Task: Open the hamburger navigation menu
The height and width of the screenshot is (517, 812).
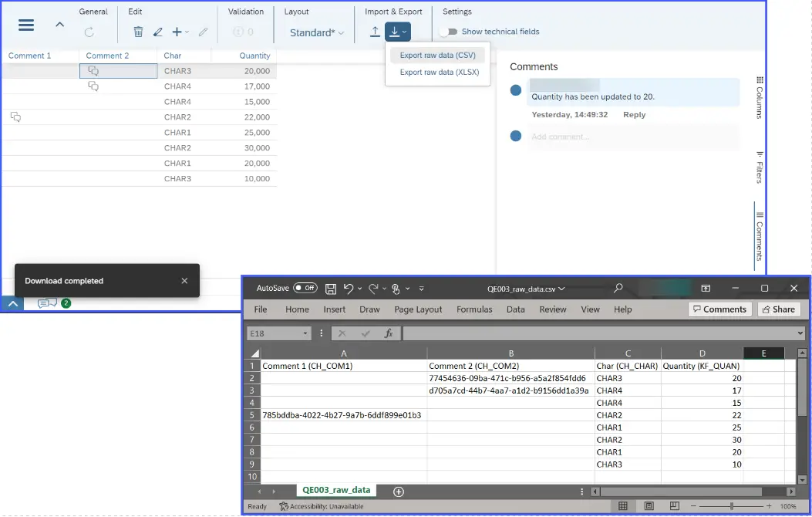Action: point(25,25)
